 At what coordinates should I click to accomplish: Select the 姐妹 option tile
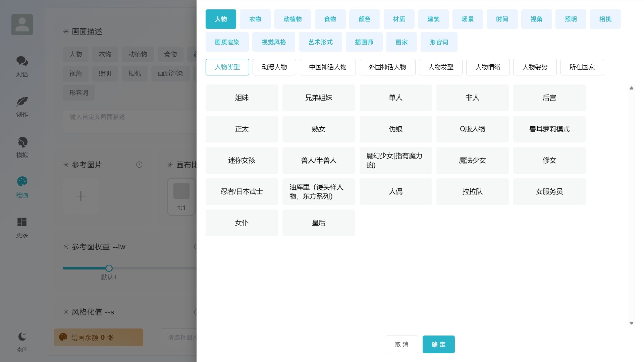pyautogui.click(x=241, y=98)
